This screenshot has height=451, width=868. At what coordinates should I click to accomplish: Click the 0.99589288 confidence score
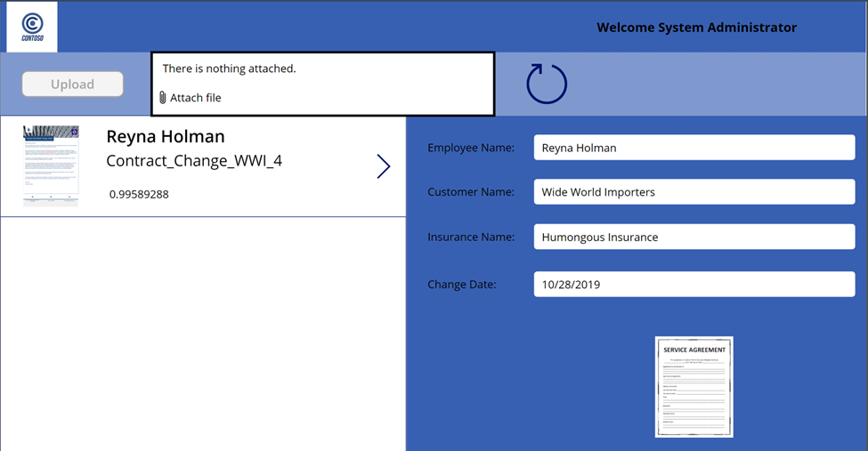[139, 194]
